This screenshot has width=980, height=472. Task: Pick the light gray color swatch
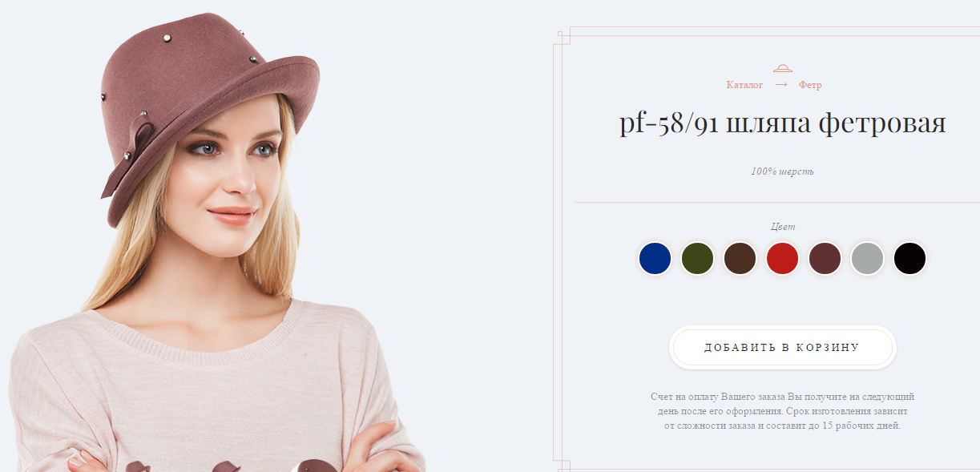867,259
